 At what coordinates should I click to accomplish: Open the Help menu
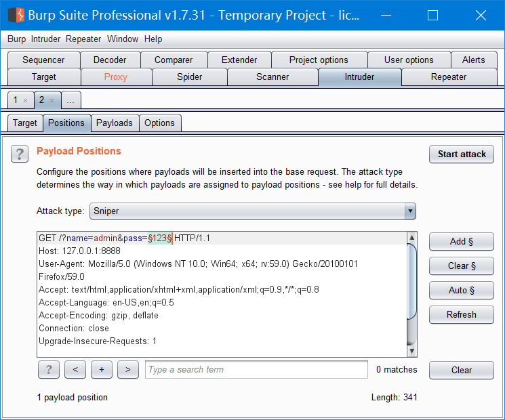coord(153,39)
